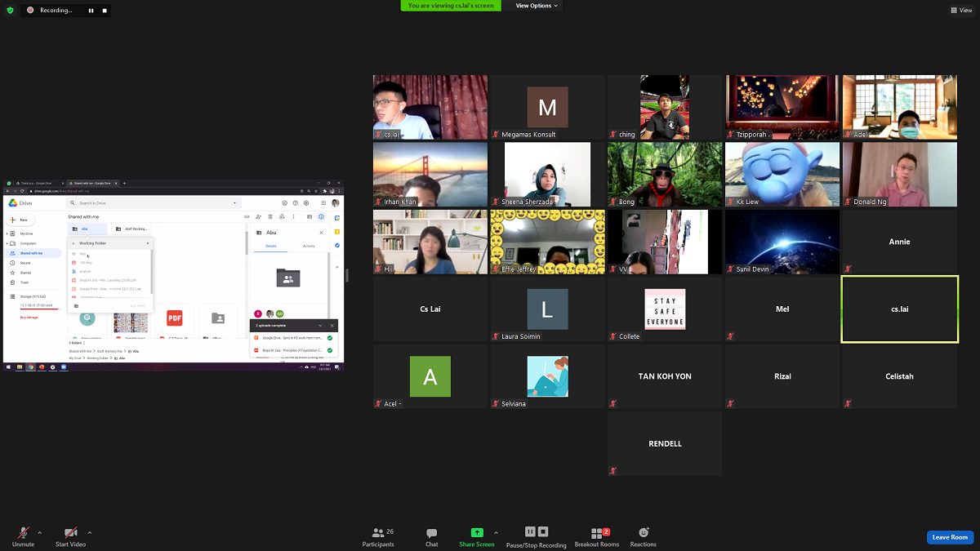Stop recording using the top-left Recording indicator
The height and width of the screenshot is (551, 980).
coord(104,10)
